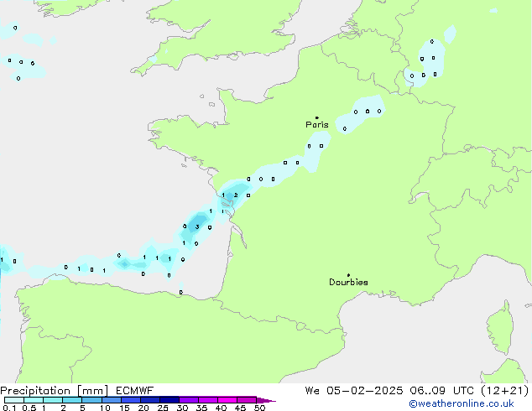Click the precipitation value 3 on map
This screenshot has height=411, width=532.
[197, 226]
